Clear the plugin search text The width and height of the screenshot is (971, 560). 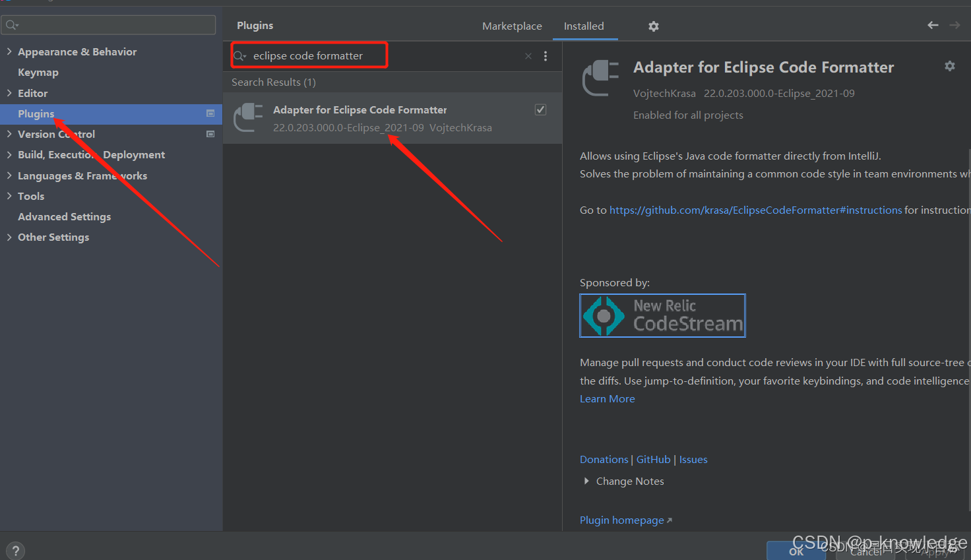(x=528, y=56)
